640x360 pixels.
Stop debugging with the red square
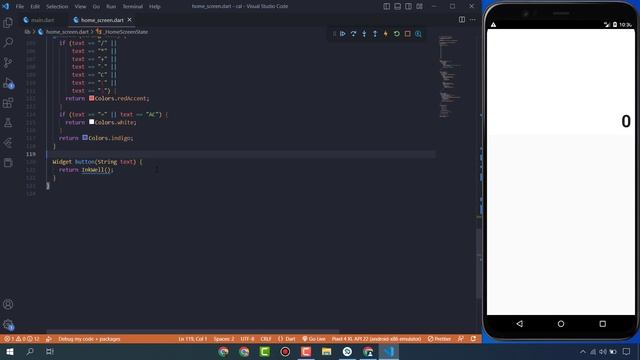pos(407,34)
